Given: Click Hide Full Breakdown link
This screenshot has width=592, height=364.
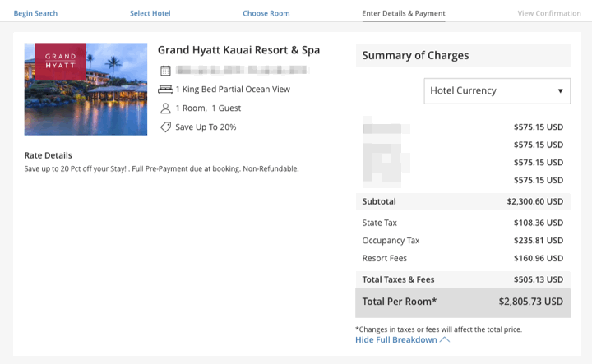Looking at the screenshot, I should pyautogui.click(x=396, y=339).
